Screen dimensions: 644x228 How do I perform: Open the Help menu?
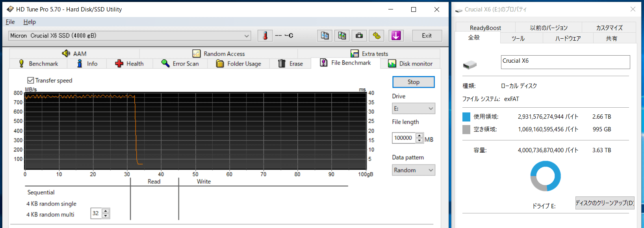pos(30,22)
